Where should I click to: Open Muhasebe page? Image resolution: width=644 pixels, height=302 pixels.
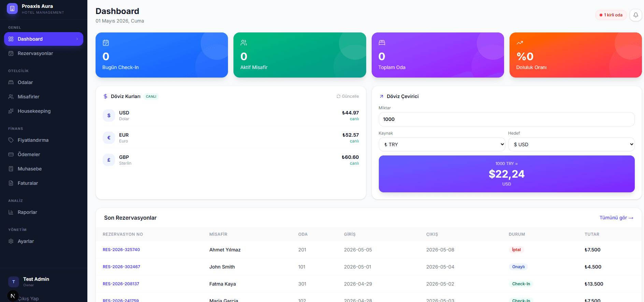click(x=44, y=169)
